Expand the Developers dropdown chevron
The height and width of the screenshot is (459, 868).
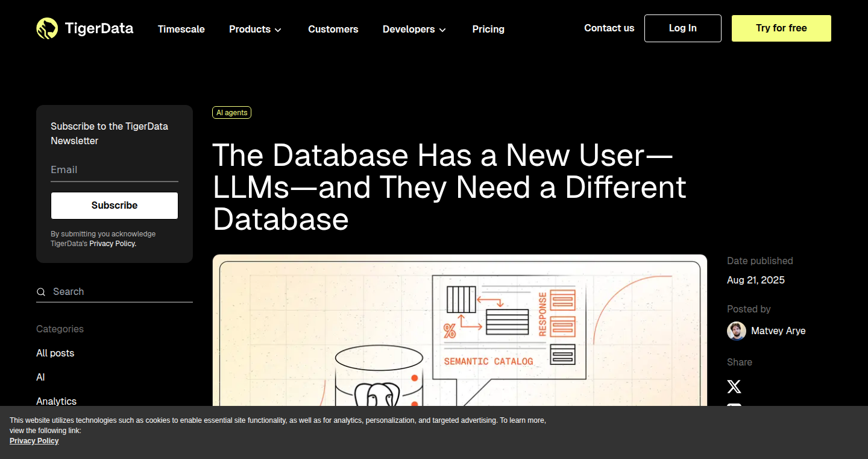pyautogui.click(x=442, y=30)
